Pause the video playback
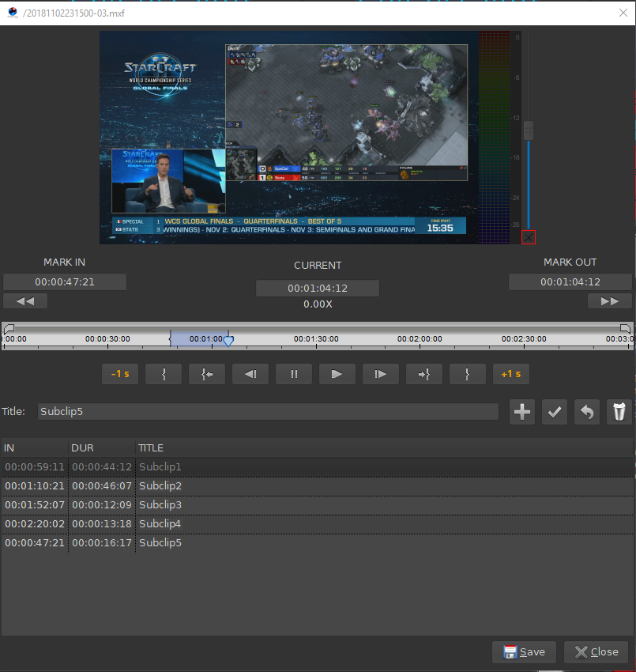 [294, 374]
